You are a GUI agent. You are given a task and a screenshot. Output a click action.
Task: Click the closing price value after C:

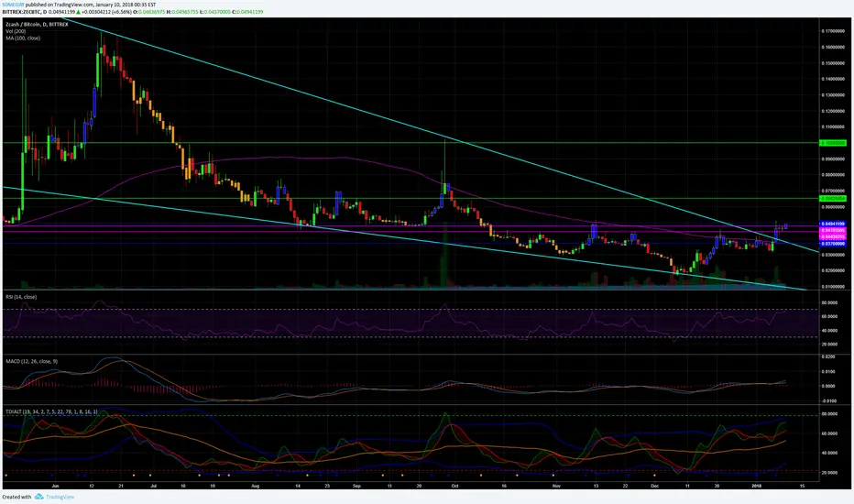pos(250,11)
